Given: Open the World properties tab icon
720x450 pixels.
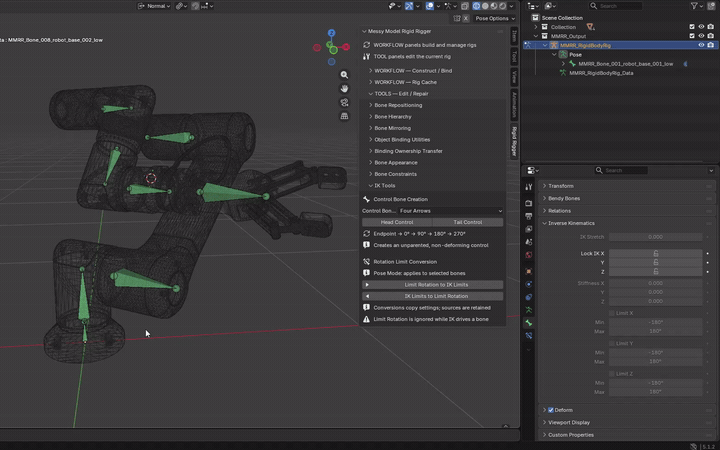Looking at the screenshot, I should click(529, 254).
